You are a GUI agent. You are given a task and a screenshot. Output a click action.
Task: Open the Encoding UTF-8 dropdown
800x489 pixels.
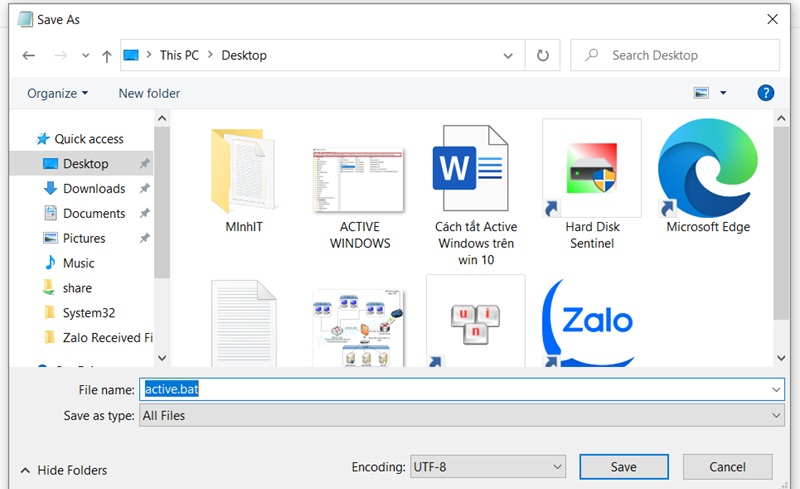coord(488,467)
